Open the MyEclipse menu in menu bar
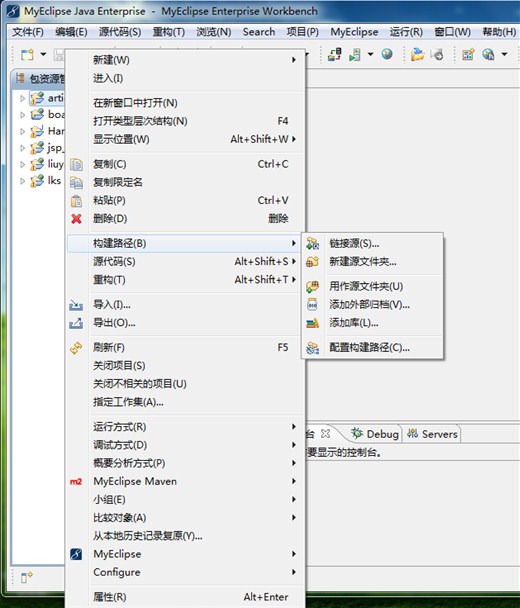The height and width of the screenshot is (608, 520). coord(354,32)
